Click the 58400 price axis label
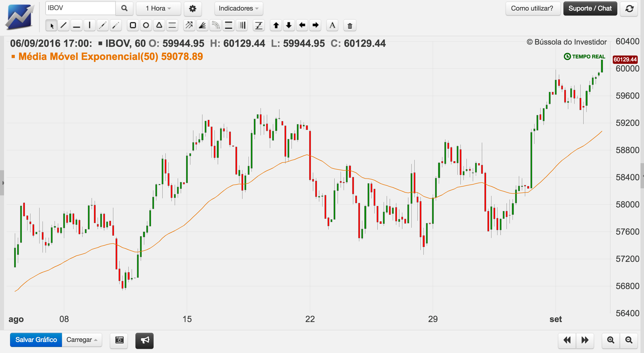 627,178
